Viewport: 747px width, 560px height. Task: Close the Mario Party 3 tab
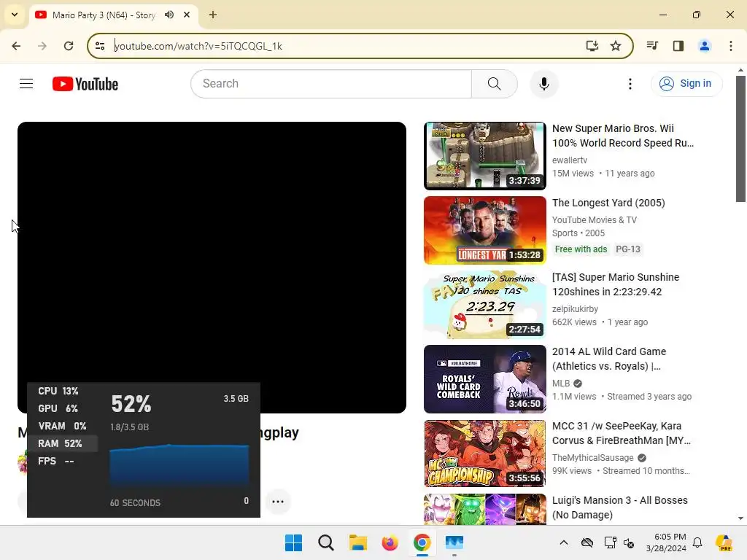(187, 15)
